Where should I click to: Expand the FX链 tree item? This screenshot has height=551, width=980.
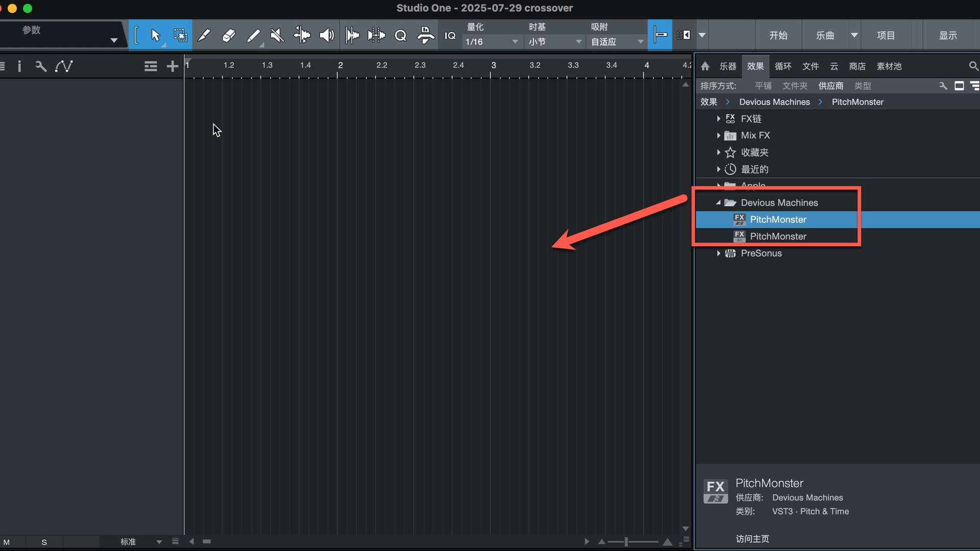(719, 118)
